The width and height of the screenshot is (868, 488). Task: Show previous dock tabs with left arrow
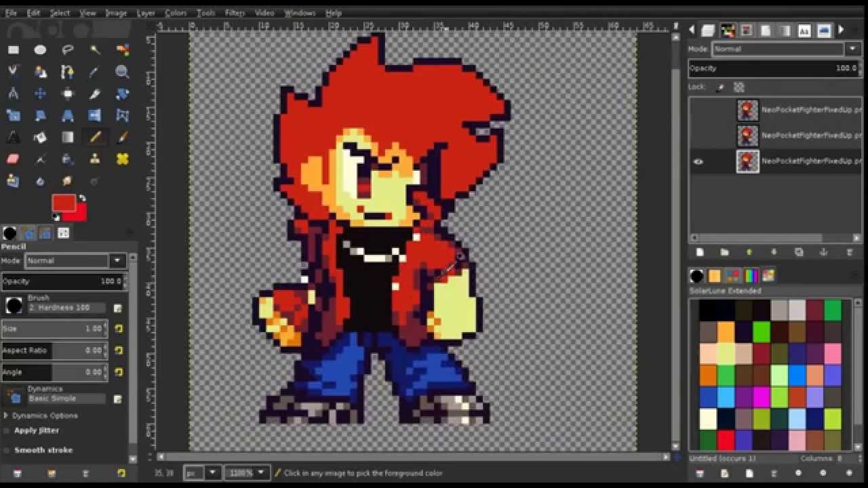coord(692,30)
